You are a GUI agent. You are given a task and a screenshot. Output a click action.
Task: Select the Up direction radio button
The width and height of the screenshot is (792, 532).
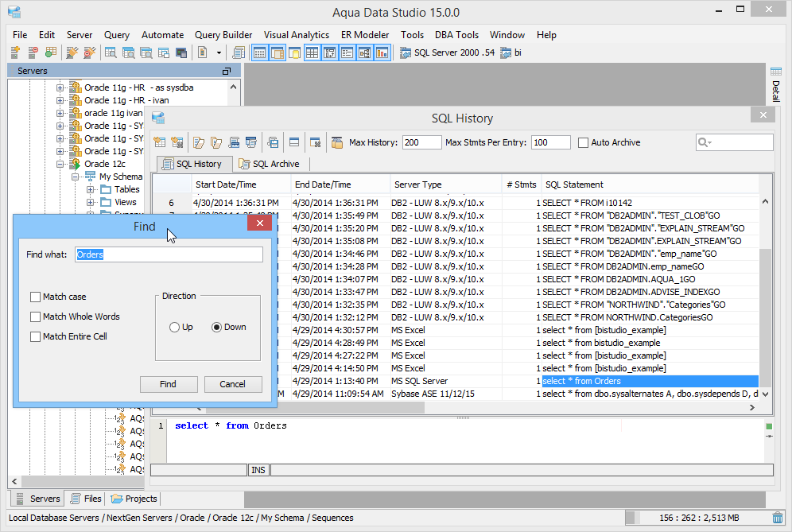(175, 328)
